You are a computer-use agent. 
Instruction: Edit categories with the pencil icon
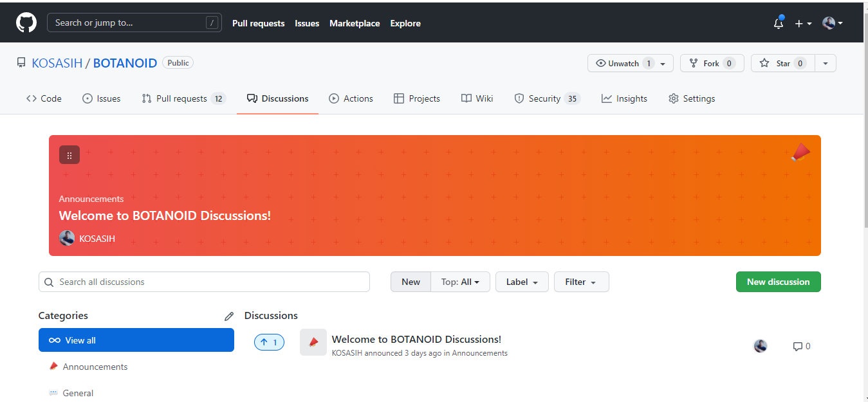coord(229,316)
